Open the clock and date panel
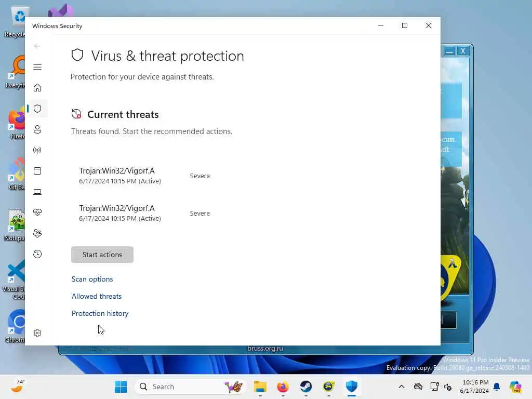 (x=474, y=387)
